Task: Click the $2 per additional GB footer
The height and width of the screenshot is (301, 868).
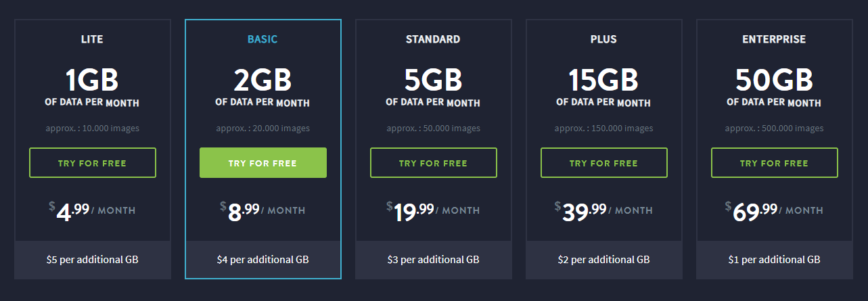Action: coord(604,260)
